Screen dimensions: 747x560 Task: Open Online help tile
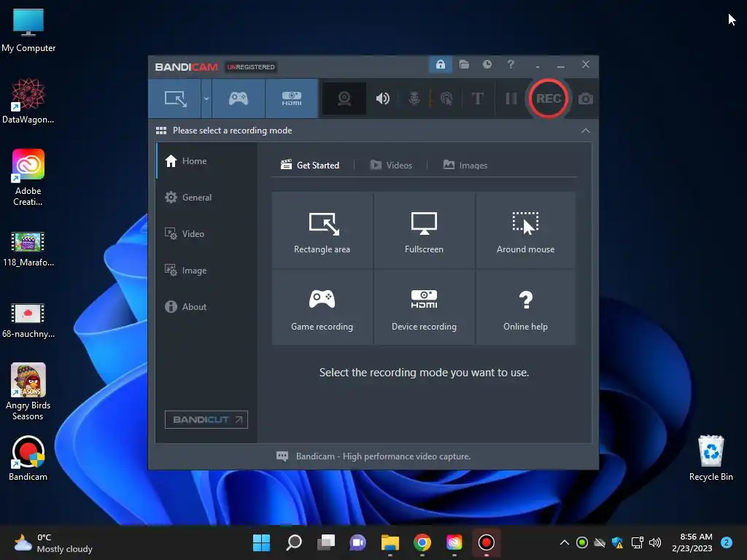525,307
